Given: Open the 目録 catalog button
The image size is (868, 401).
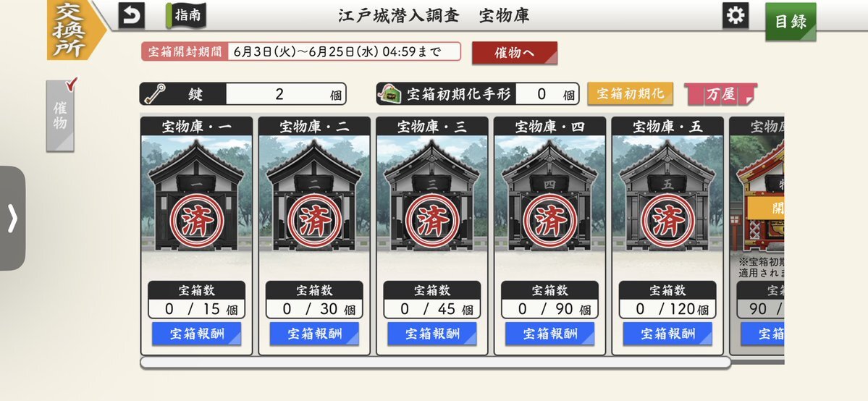Looking at the screenshot, I should click(x=791, y=22).
